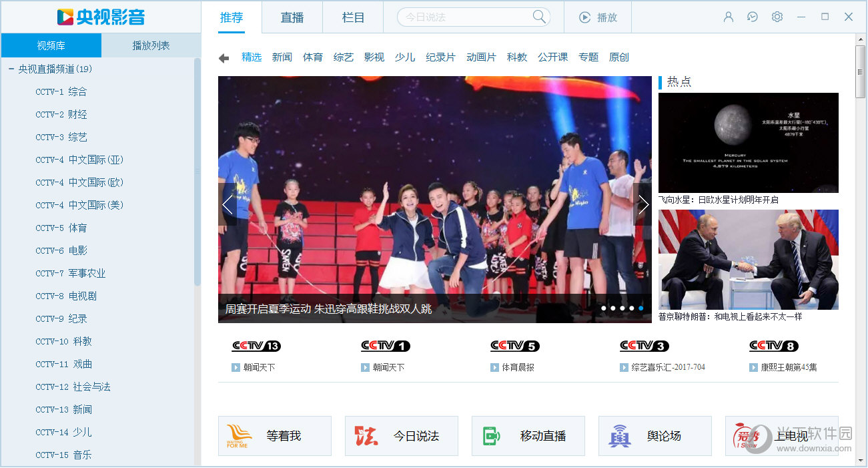
Task: Switch to the 直播 tab
Action: (292, 17)
